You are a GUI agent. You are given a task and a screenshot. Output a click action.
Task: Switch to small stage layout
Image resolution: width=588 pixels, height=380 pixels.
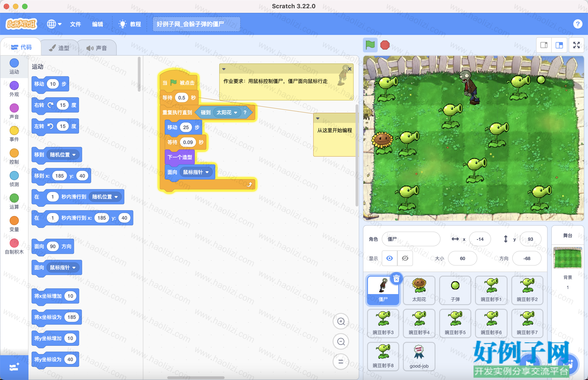pos(544,45)
